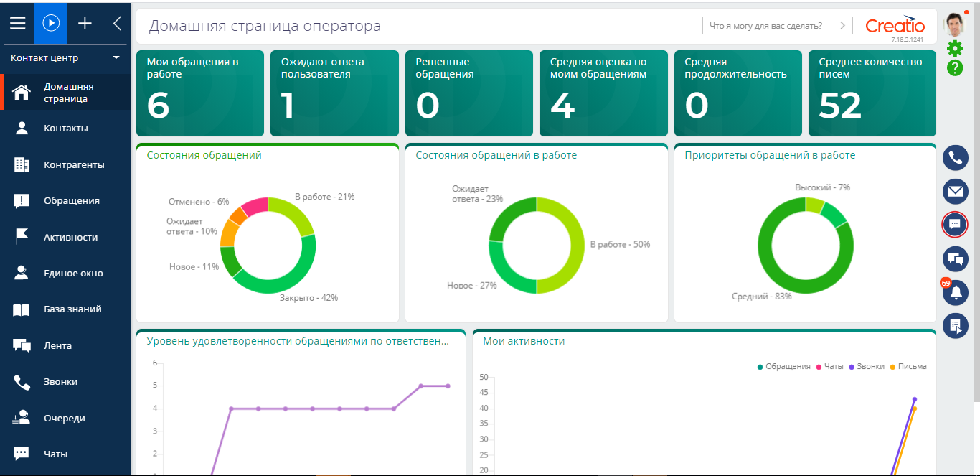
Task: Click the Обращения exclamation icon
Action: [22, 201]
